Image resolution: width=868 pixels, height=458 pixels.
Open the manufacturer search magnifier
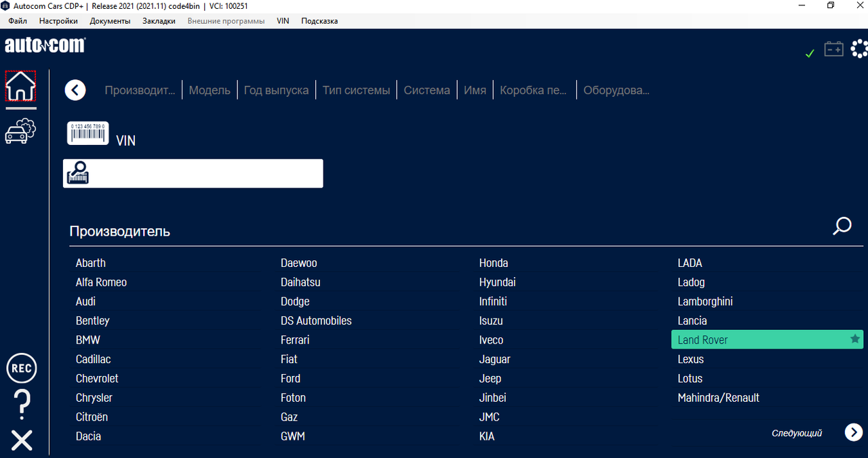coord(842,226)
